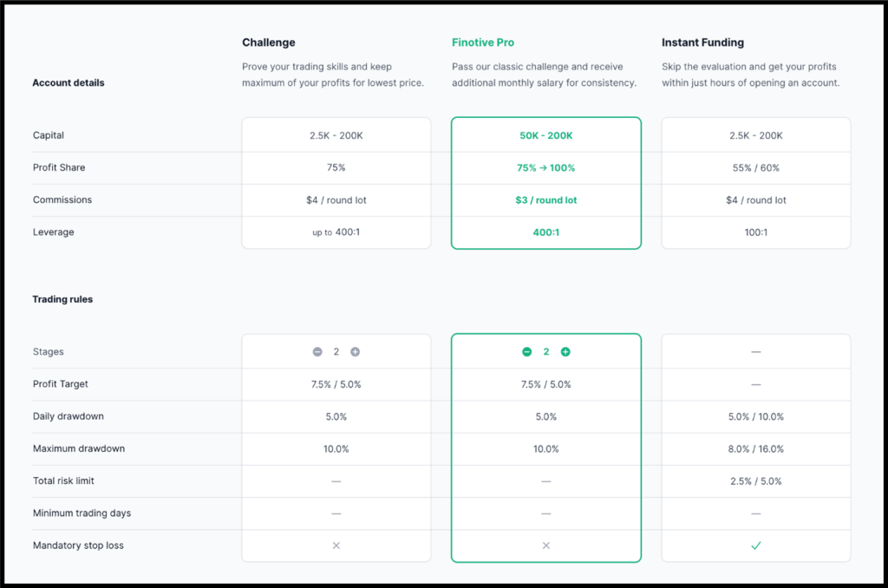Click Challenge's $4 / round lot commission
The width and height of the screenshot is (888, 588).
click(336, 200)
